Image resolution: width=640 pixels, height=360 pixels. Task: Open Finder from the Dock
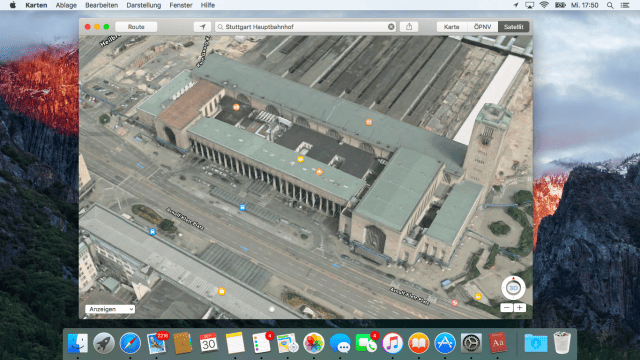point(78,343)
